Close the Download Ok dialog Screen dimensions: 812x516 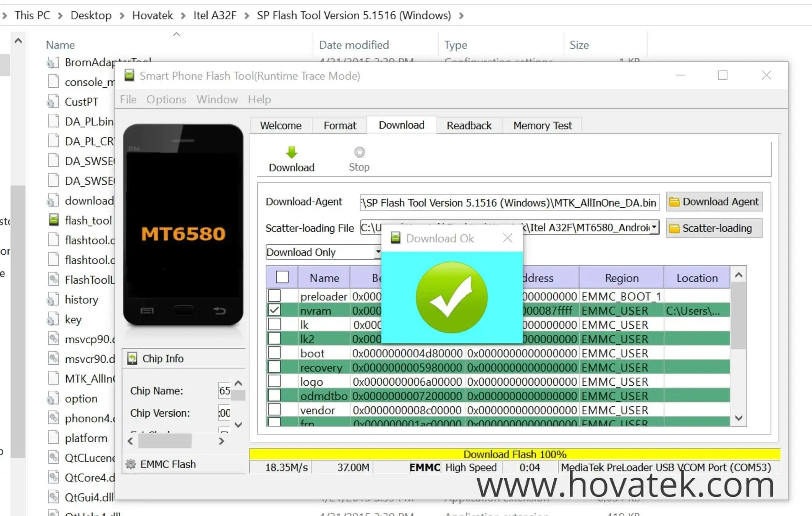coord(507,238)
